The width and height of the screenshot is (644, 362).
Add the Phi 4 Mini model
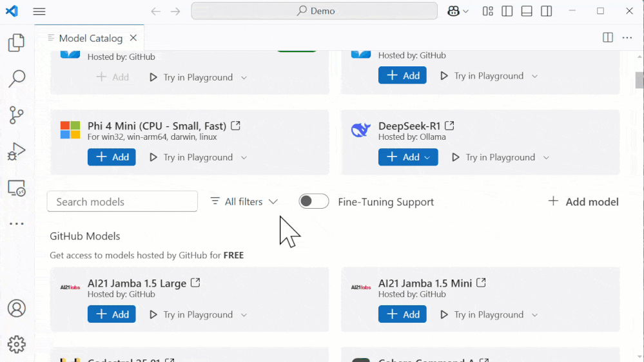(112, 157)
